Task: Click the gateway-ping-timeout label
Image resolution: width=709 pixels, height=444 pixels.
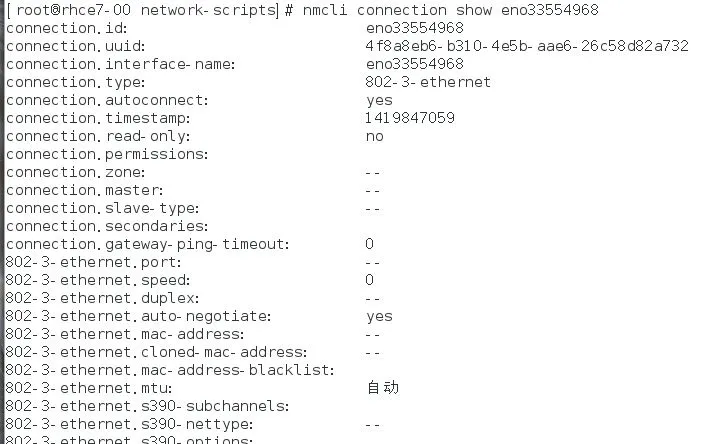Action: point(147,245)
